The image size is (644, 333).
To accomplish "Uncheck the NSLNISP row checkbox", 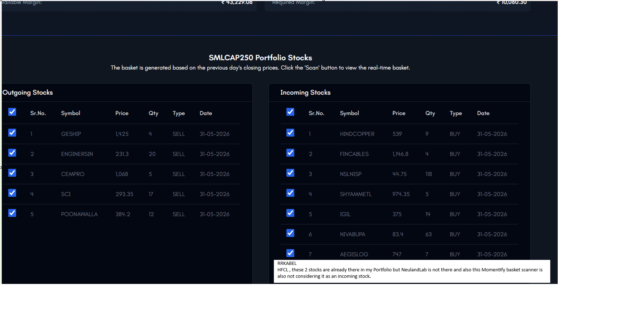I will coord(290,173).
